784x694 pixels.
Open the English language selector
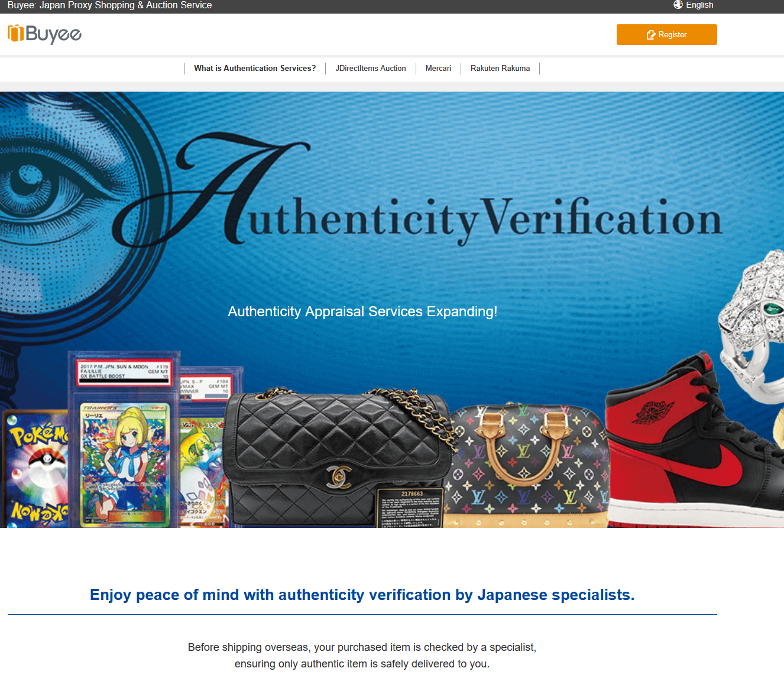click(694, 5)
